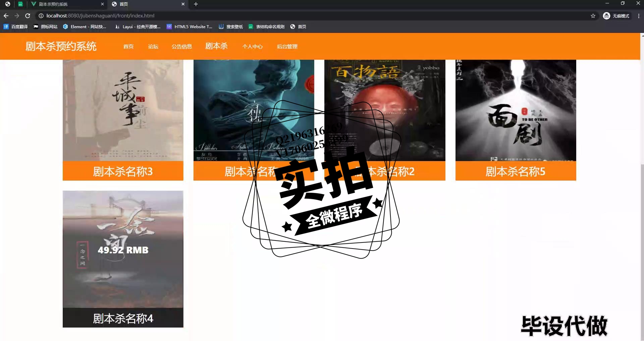Open 公告信息 navigation item
Screen dimensions: 644x341
182,47
